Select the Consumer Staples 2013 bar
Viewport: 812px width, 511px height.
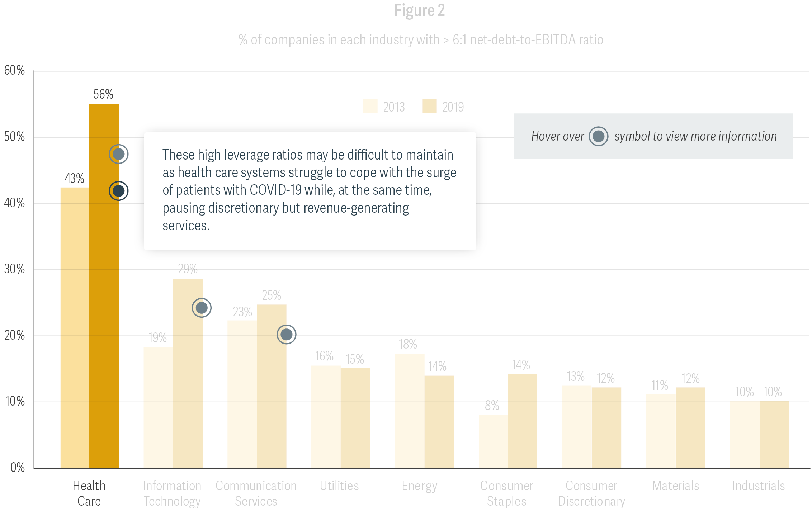click(x=493, y=441)
